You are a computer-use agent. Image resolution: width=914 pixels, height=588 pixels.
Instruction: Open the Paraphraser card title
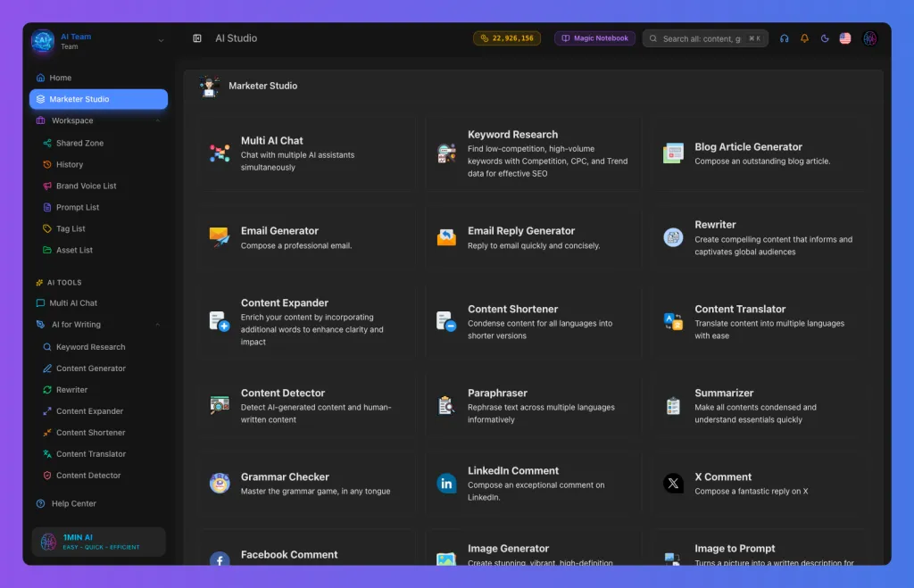497,393
